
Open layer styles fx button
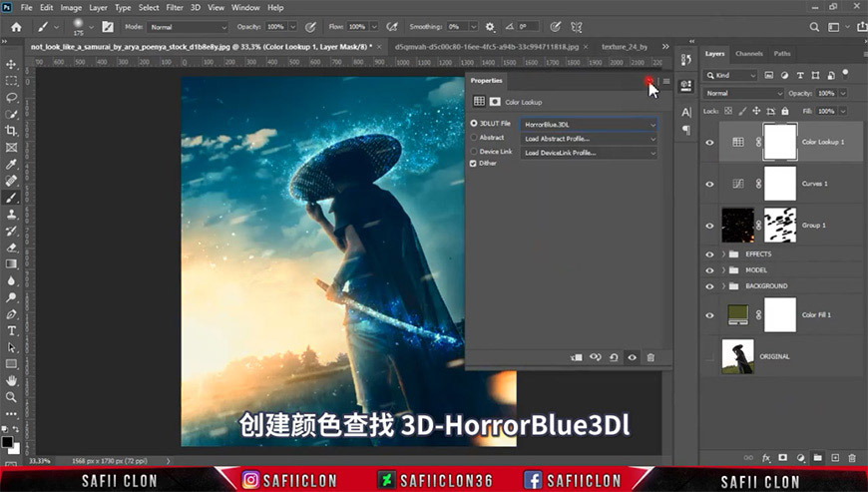766,458
